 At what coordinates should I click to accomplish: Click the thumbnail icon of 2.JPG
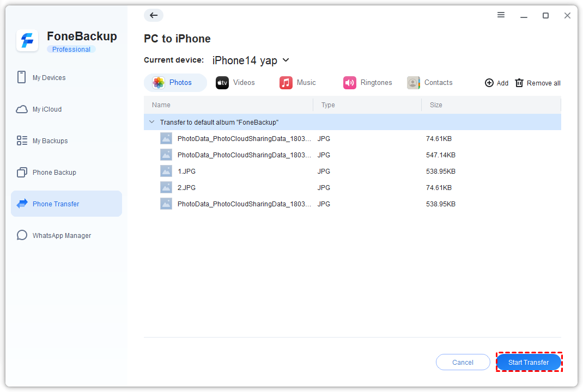coord(166,187)
